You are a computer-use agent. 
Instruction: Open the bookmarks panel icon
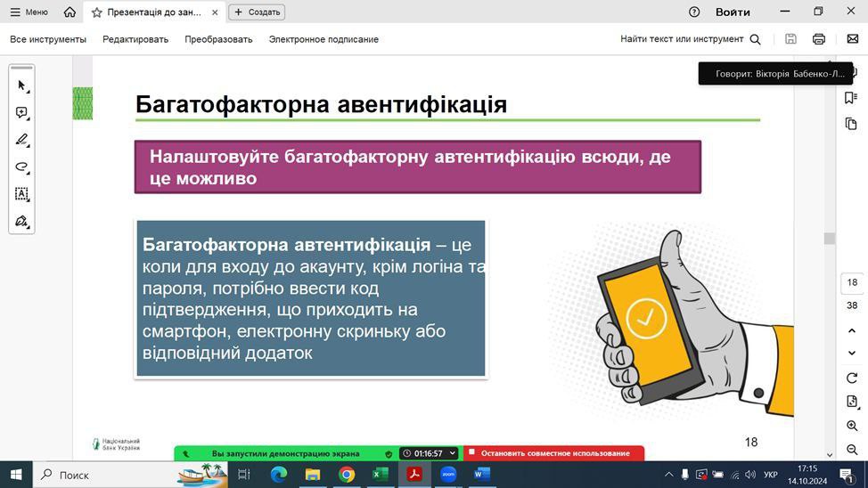click(x=852, y=98)
